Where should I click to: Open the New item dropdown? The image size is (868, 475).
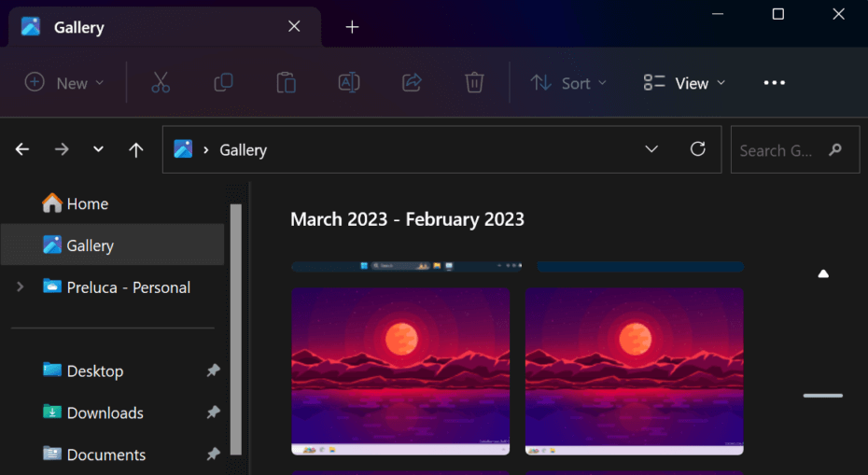[63, 83]
